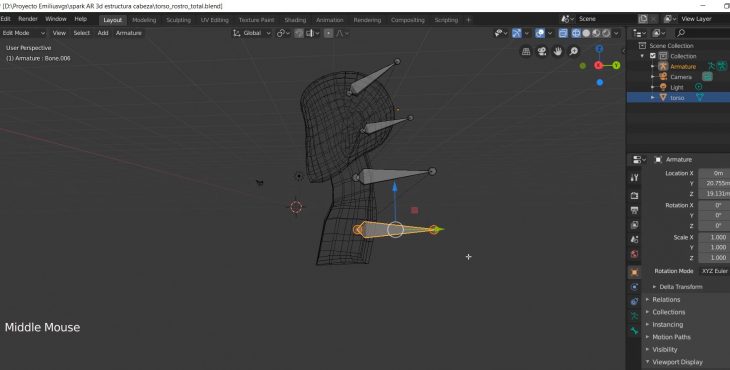The image size is (730, 370).
Task: Open the overlays options dropdown arrow
Action: [550, 33]
